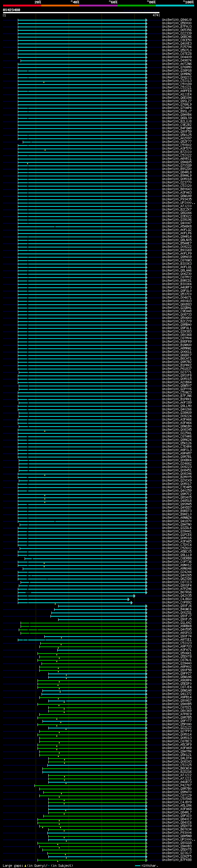Select hit label UniRef100_A3FA71
The width and height of the screenshot is (197, 868).
[176, 650]
